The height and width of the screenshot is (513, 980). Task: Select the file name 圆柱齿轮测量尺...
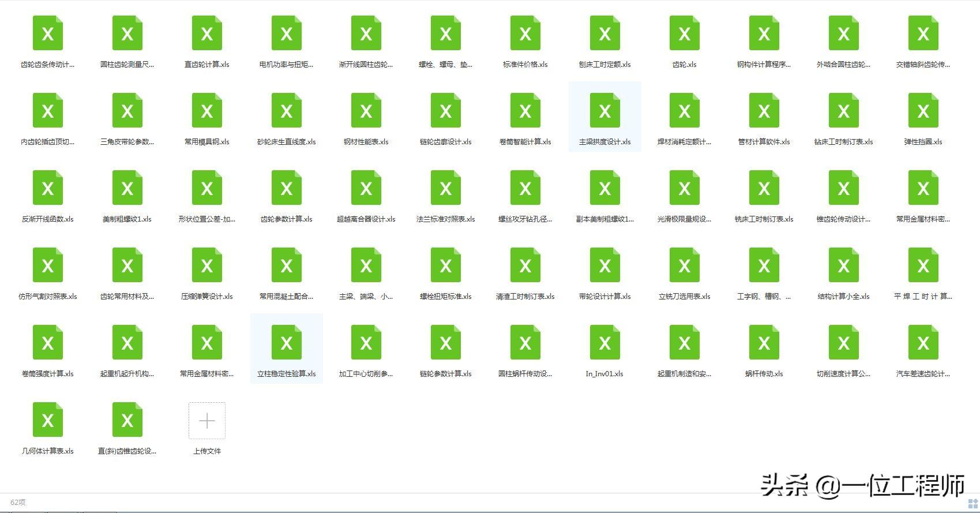click(127, 65)
